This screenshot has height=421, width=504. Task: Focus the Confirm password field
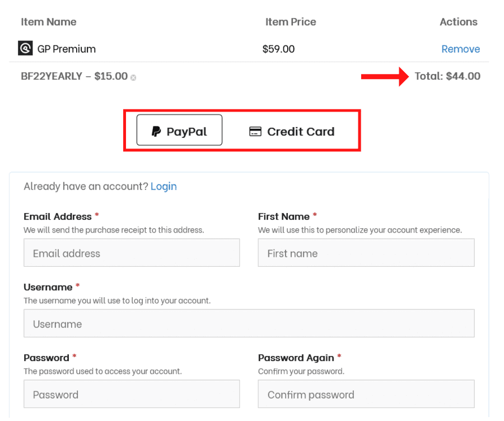366,394
